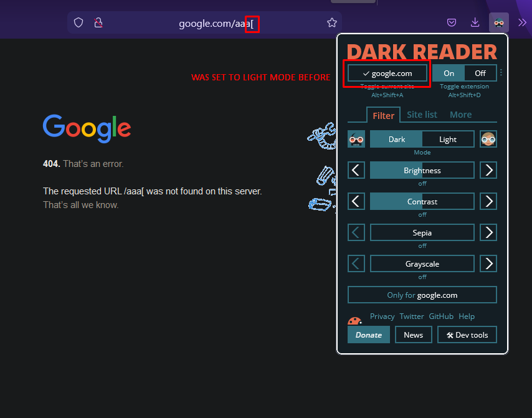Click the DARK READER title logo
The image size is (532, 418).
click(x=422, y=52)
